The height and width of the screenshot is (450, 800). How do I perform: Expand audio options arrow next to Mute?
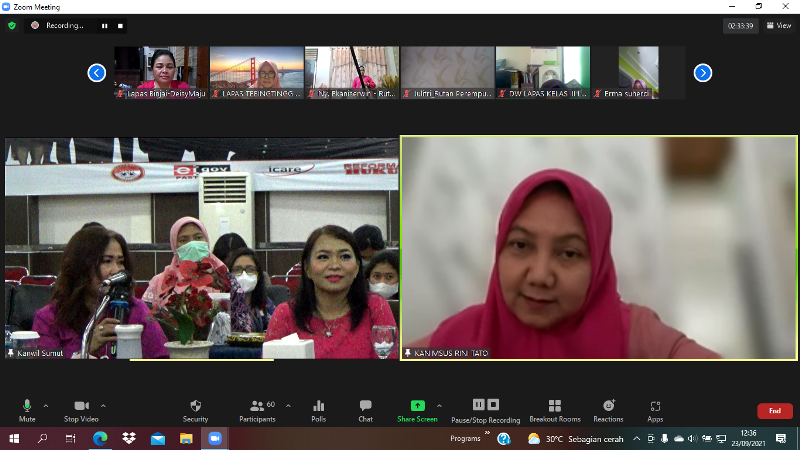tap(45, 405)
